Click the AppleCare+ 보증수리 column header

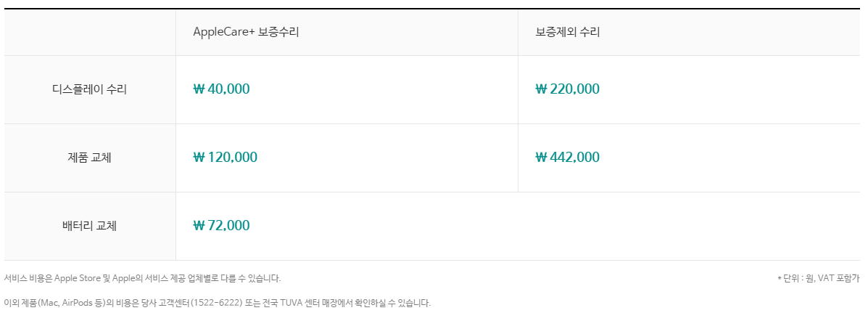coord(246,32)
